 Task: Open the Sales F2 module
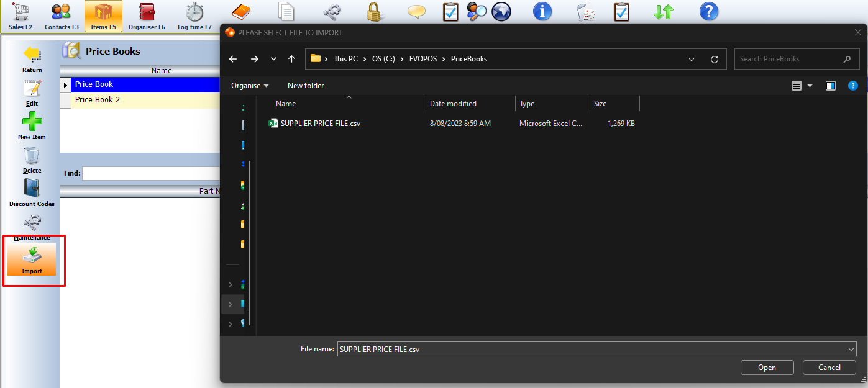coord(21,16)
